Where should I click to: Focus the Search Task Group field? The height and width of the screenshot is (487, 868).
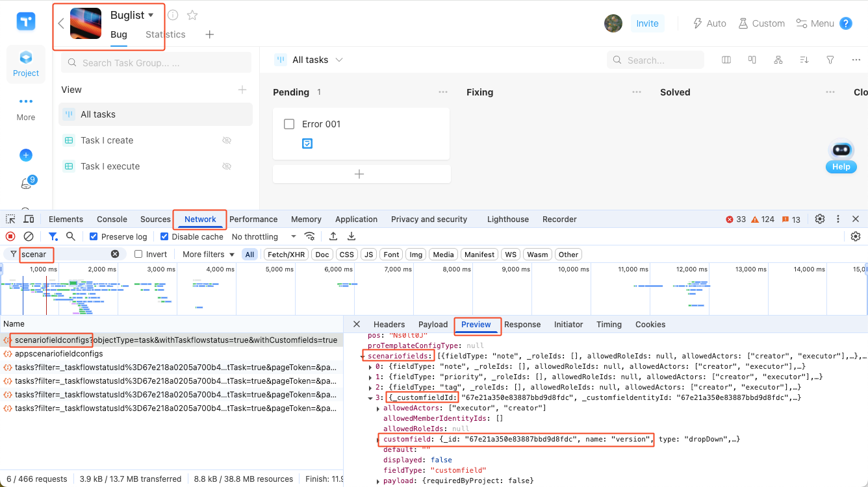156,63
